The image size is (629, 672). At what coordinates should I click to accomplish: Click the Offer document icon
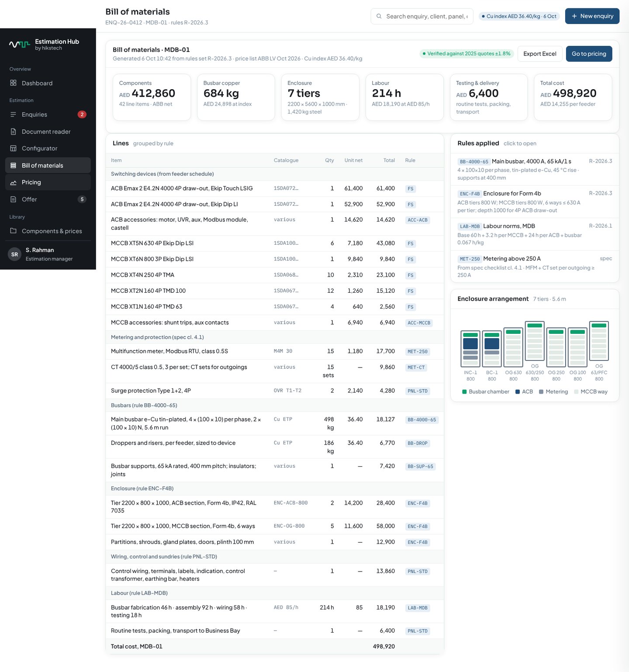tap(13, 199)
